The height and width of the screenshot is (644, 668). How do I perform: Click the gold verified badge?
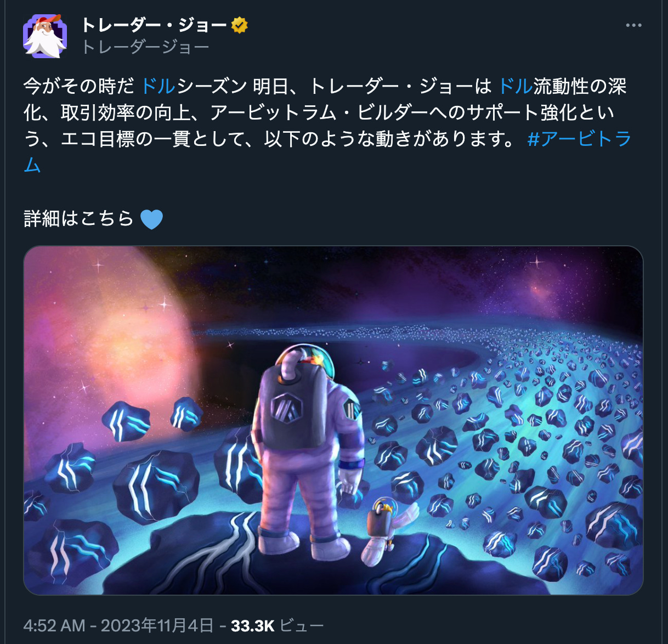pyautogui.click(x=239, y=25)
